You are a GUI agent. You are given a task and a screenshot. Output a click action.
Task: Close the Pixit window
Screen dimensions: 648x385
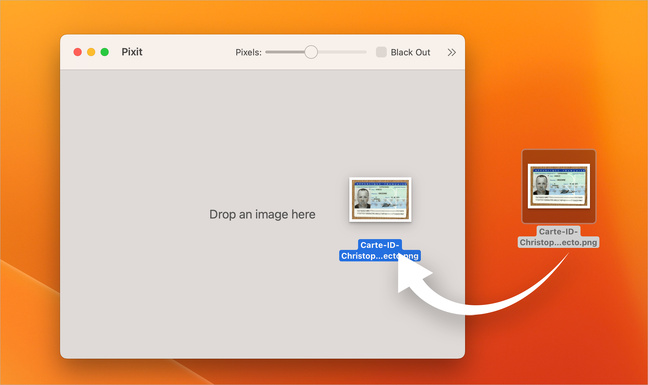(77, 52)
